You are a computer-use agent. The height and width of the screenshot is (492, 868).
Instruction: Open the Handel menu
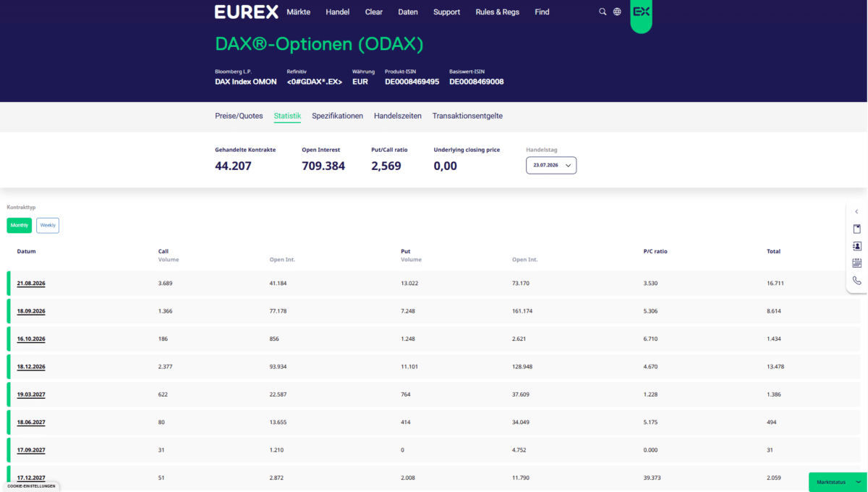pyautogui.click(x=338, y=12)
